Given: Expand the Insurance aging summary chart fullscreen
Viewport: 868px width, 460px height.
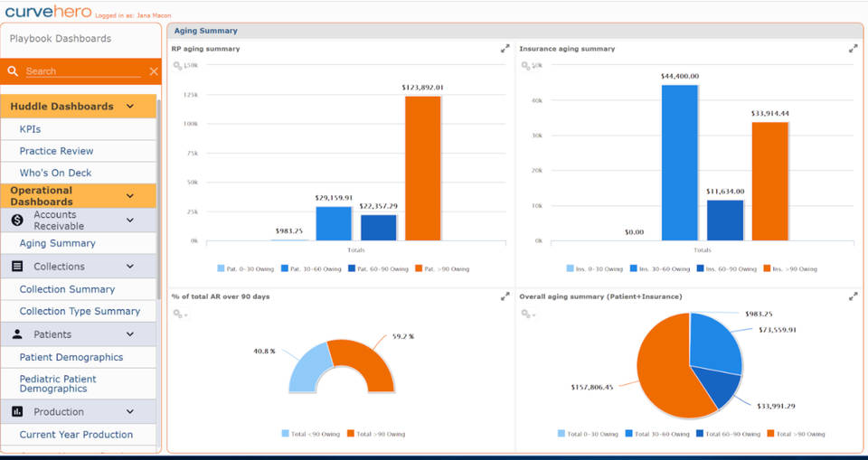Looking at the screenshot, I should click(x=853, y=49).
